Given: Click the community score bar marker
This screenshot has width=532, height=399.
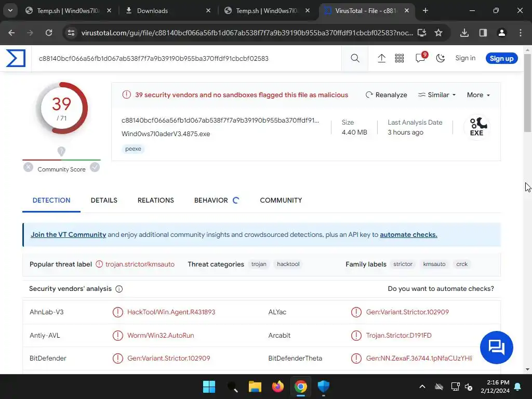Looking at the screenshot, I should 61,152.
